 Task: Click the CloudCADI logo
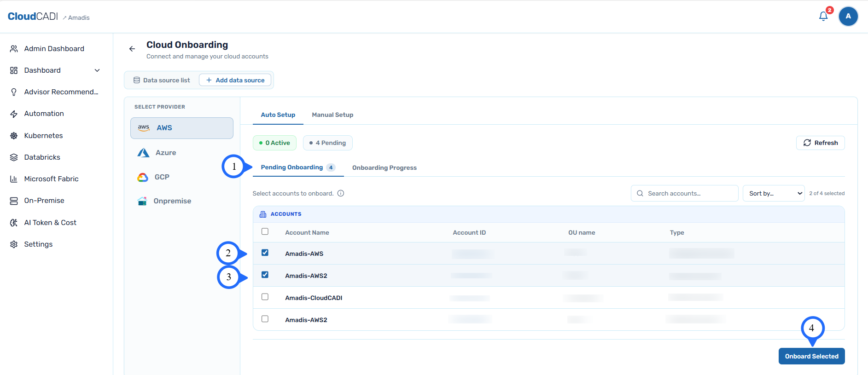[33, 17]
